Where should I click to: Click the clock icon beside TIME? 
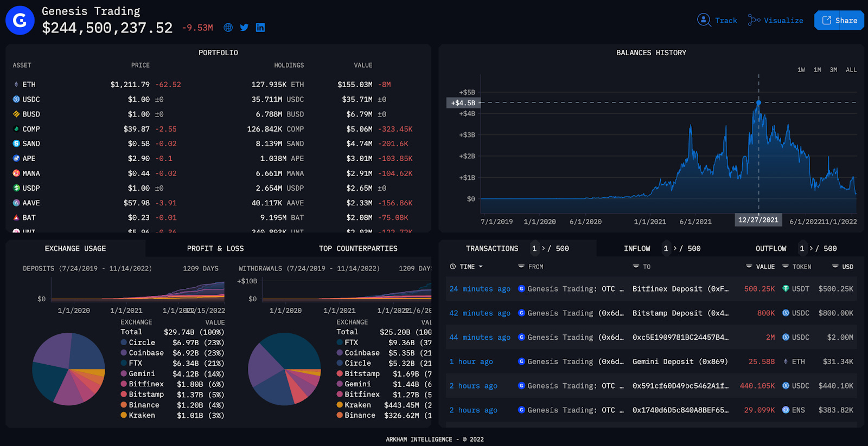click(452, 267)
